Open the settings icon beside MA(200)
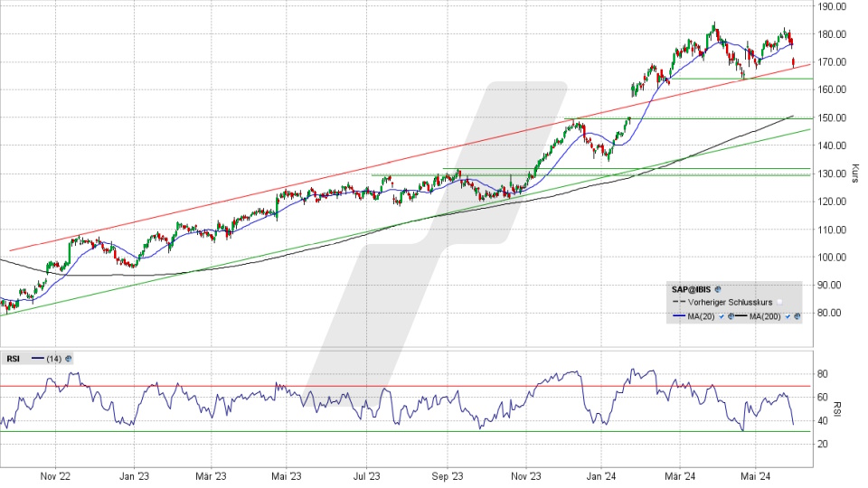This screenshot has width=868, height=488. point(797,316)
